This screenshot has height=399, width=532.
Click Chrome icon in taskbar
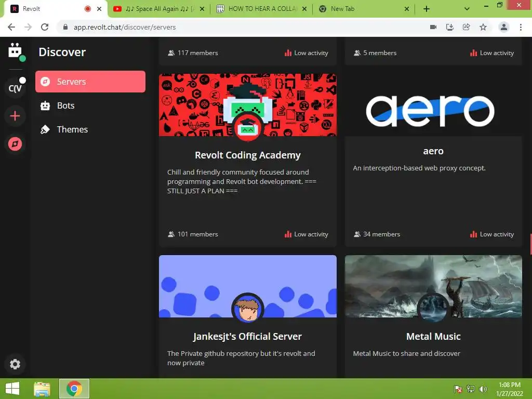coord(74,389)
